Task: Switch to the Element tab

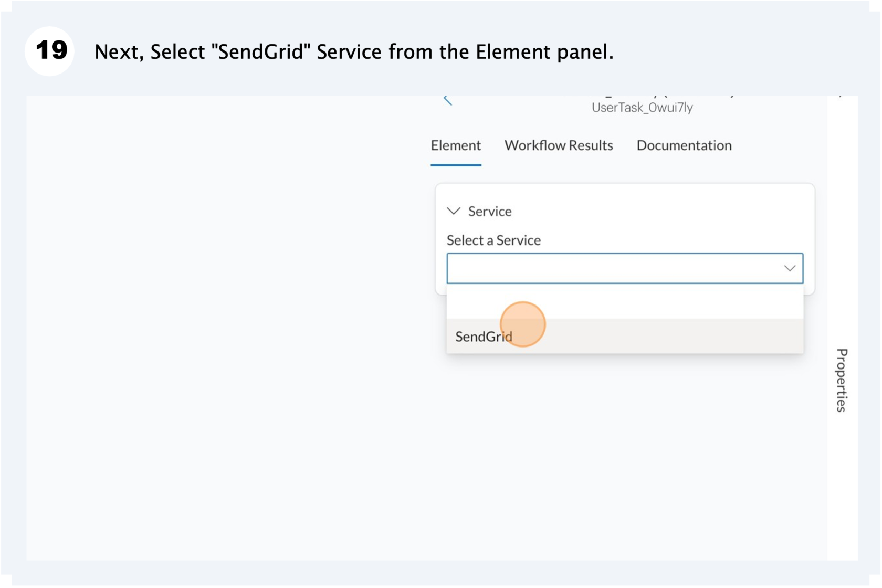Action: [x=456, y=145]
